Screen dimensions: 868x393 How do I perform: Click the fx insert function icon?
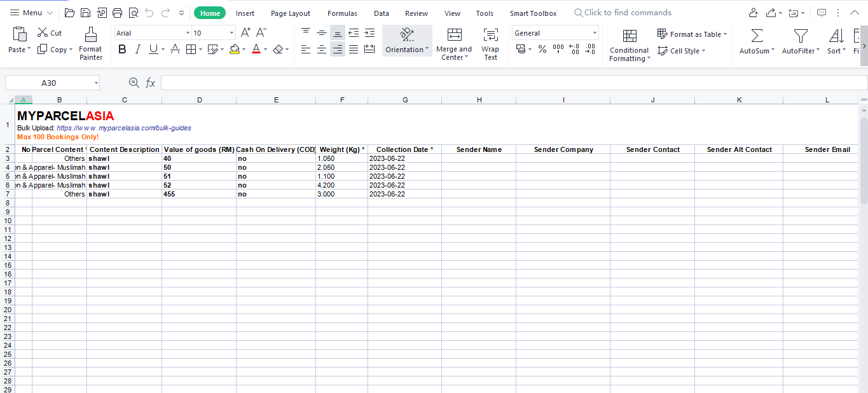(x=151, y=83)
